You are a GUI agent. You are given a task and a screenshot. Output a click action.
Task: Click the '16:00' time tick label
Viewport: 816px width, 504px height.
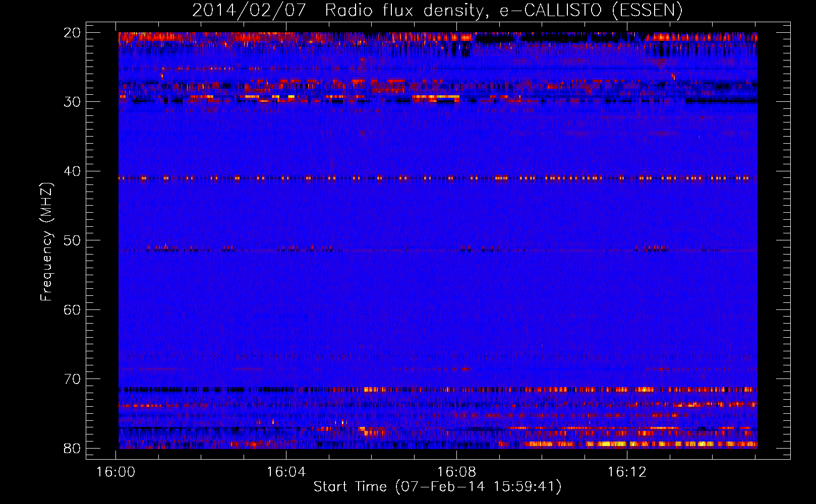click(116, 472)
